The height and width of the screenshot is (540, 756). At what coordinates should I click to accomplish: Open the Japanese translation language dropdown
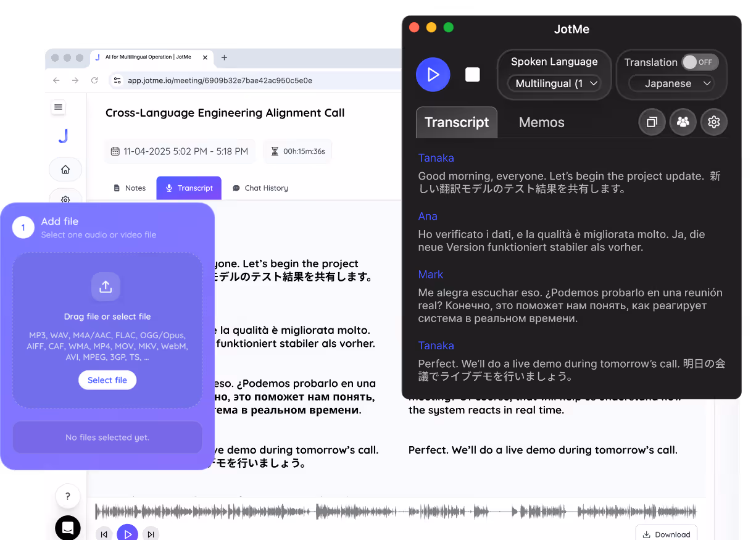click(671, 83)
